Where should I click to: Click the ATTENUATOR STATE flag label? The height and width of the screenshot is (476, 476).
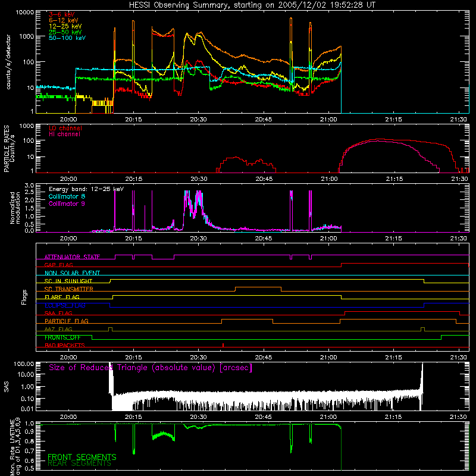72,257
